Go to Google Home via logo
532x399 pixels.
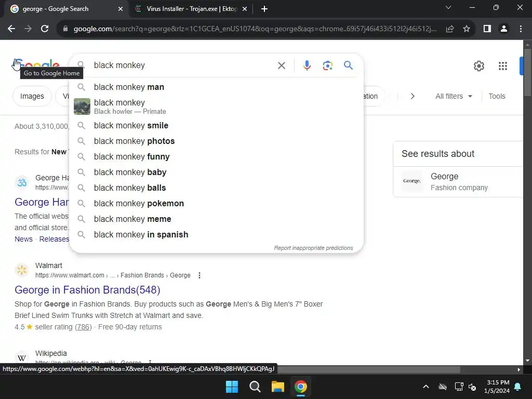37,65
